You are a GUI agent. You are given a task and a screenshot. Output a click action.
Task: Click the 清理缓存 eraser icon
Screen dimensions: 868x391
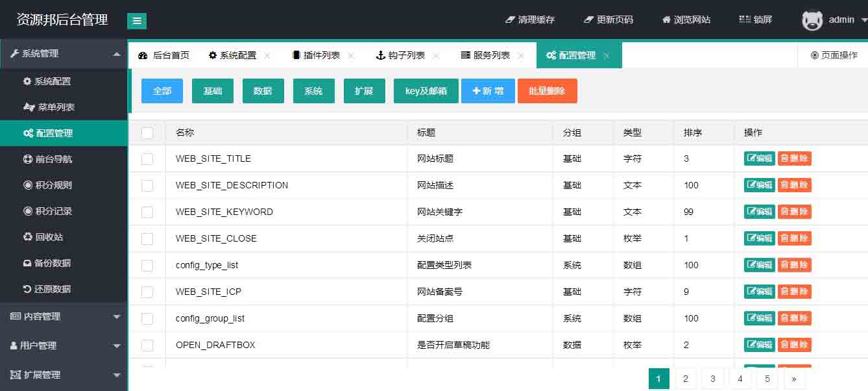click(x=510, y=20)
